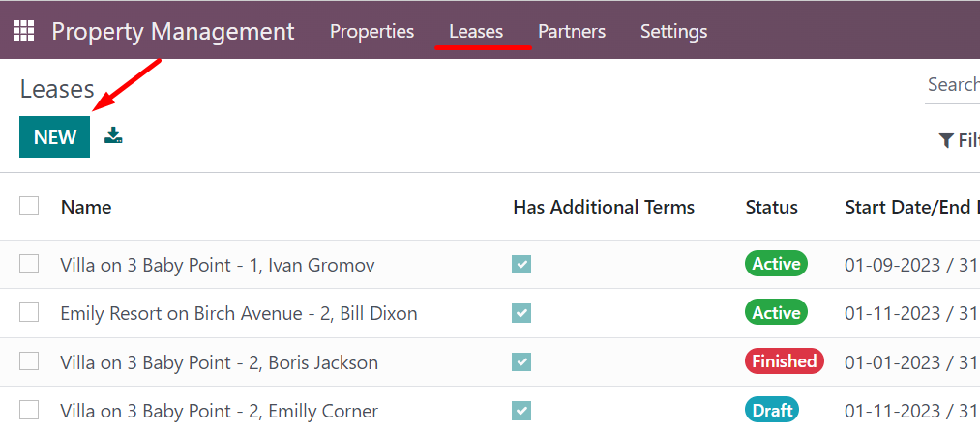Toggle Has Additional Terms for Ivan Gromov
980x431 pixels.
(521, 264)
